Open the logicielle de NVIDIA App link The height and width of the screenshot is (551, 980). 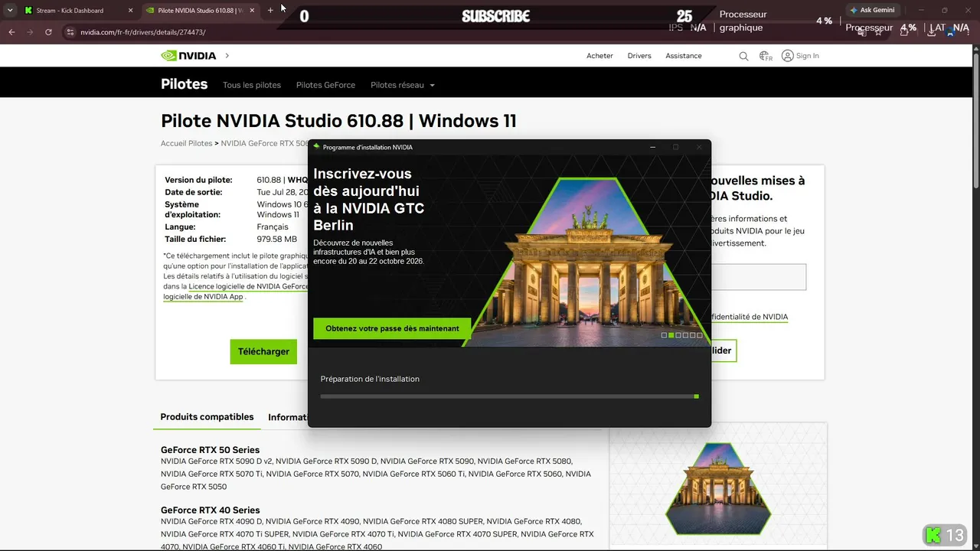[203, 297]
